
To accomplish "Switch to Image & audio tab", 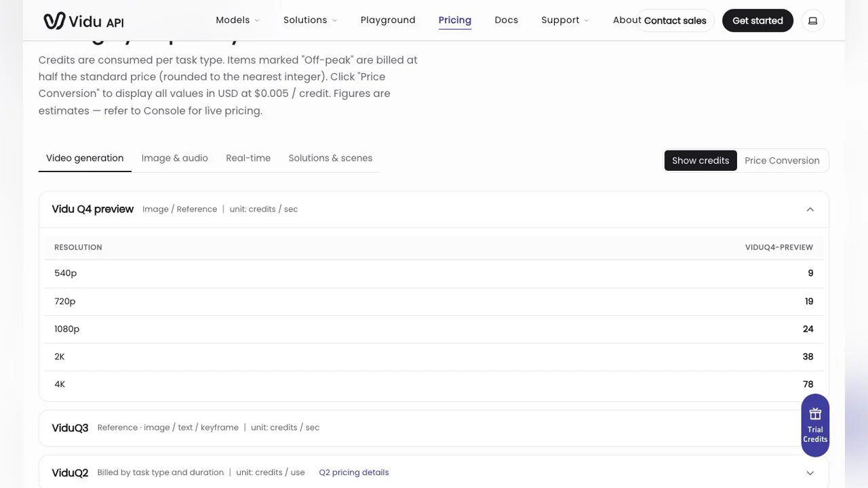I will click(x=175, y=158).
